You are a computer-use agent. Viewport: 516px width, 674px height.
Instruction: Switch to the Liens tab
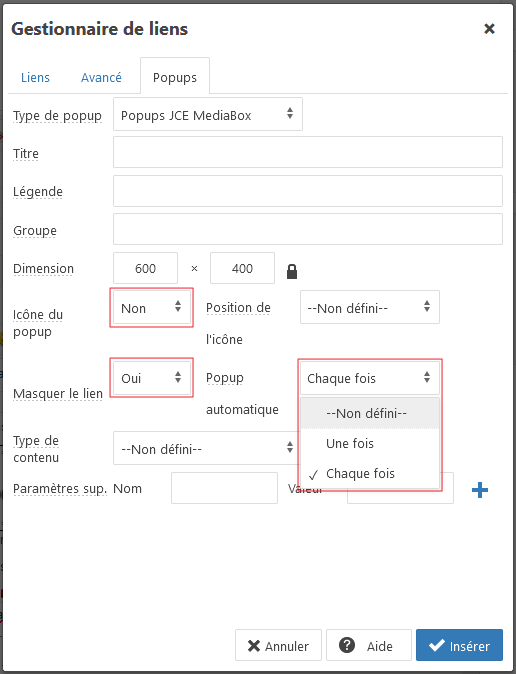(x=35, y=77)
